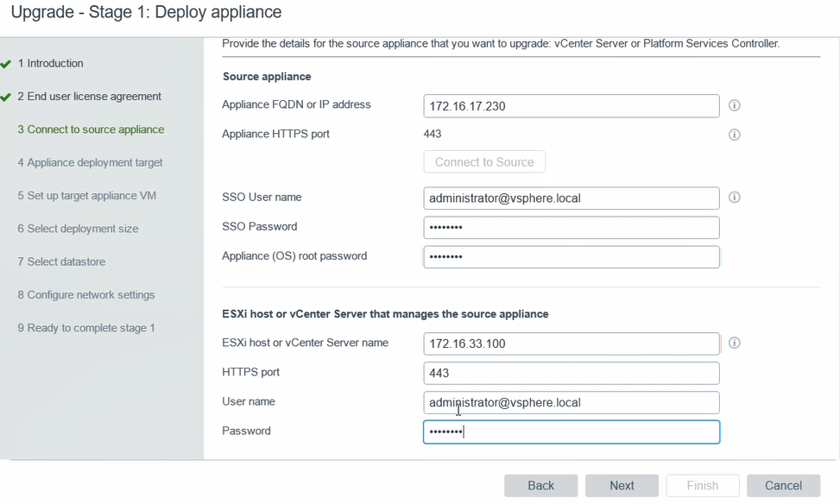
Task: Select step 5 Set up target appliance VM
Action: (87, 196)
